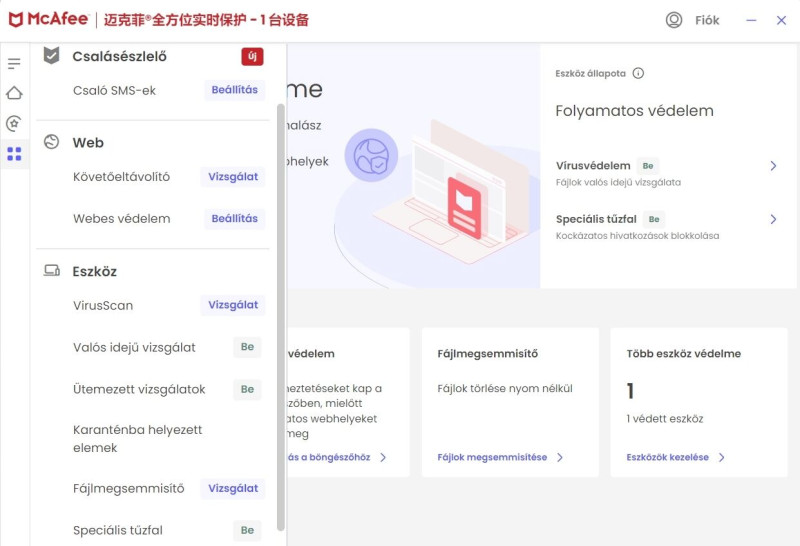Click the purple web shield circle icon
The height and width of the screenshot is (546, 800).
click(x=371, y=155)
